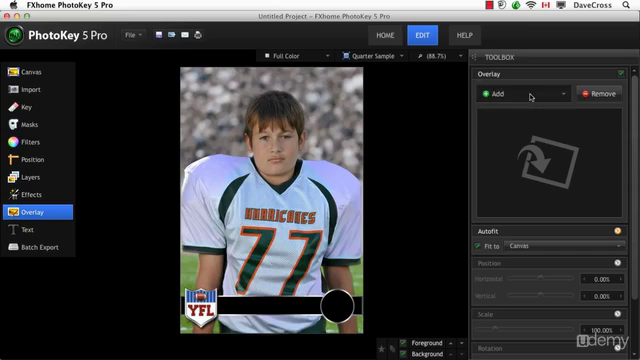Click the email toolbar icon
The image size is (640, 360).
pos(185,35)
